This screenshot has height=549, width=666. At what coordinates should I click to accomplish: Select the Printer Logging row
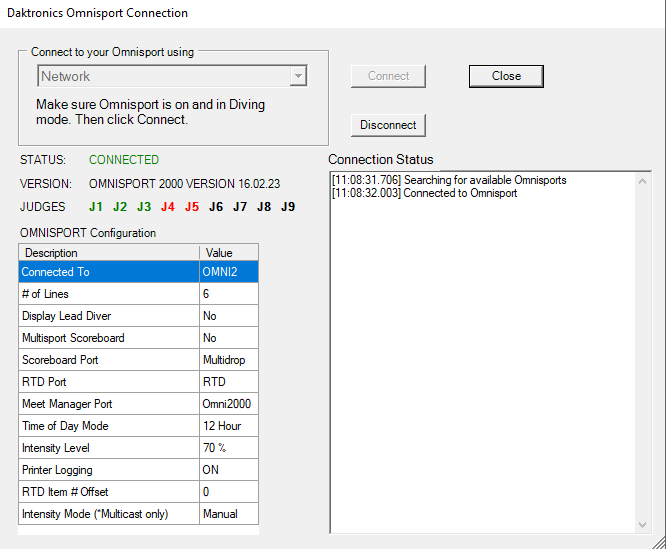pyautogui.click(x=138, y=470)
